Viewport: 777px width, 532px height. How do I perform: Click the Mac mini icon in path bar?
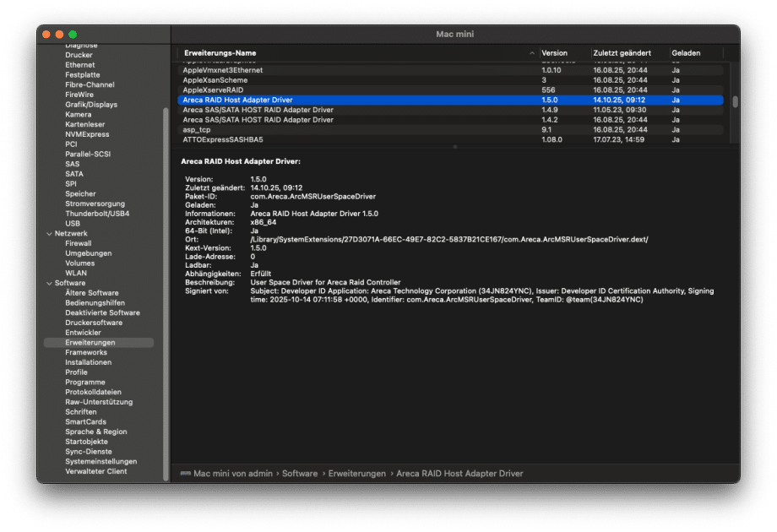click(186, 474)
